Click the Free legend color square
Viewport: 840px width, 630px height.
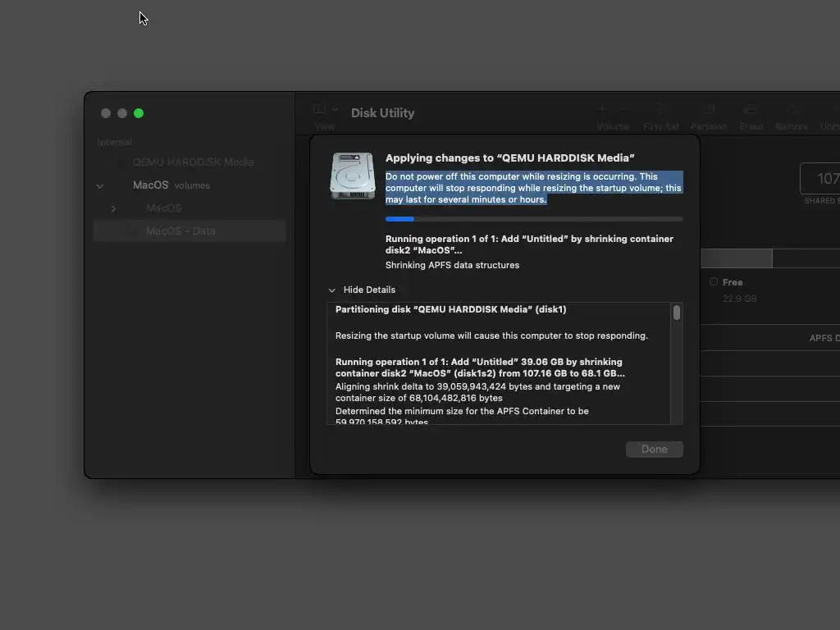point(713,282)
